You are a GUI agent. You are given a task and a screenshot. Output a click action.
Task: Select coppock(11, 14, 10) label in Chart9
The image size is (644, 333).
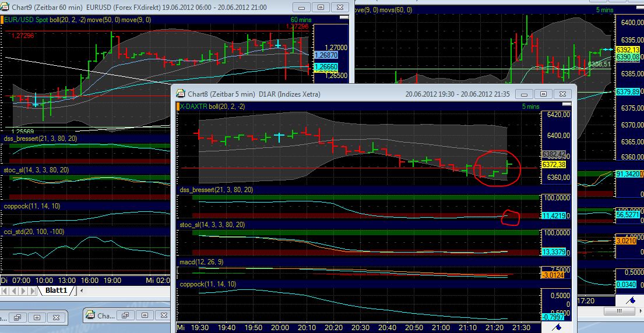31,206
